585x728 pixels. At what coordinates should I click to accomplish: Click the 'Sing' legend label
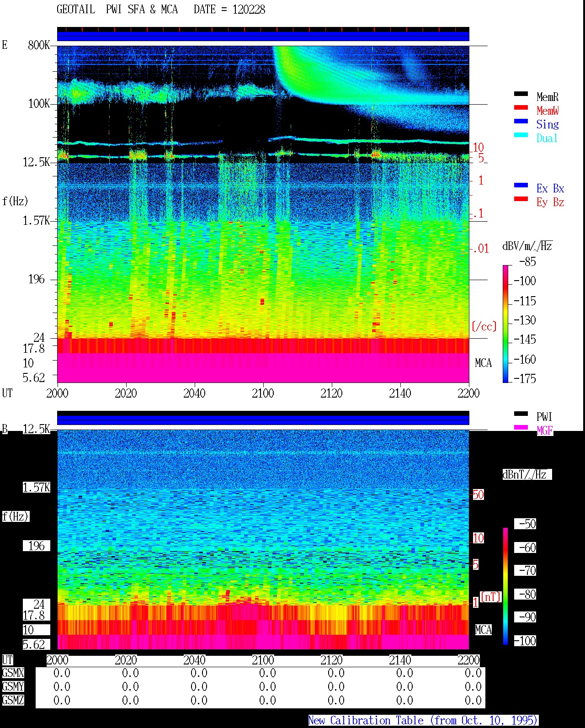click(548, 124)
